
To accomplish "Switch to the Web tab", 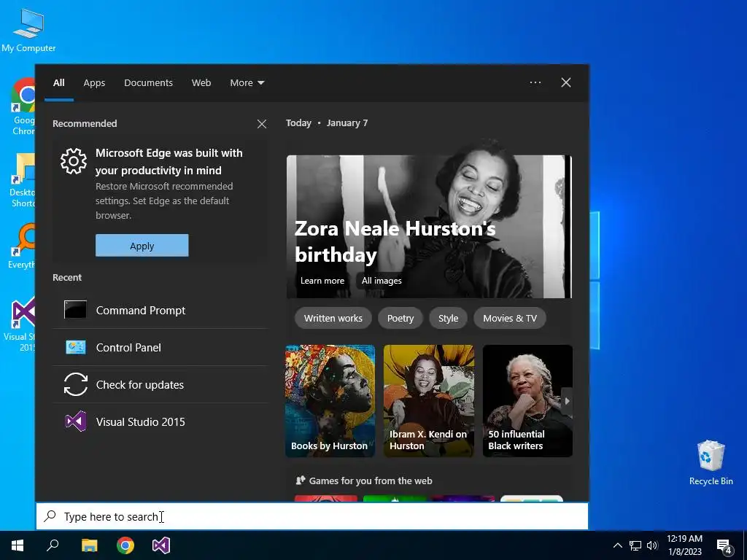I will [201, 83].
